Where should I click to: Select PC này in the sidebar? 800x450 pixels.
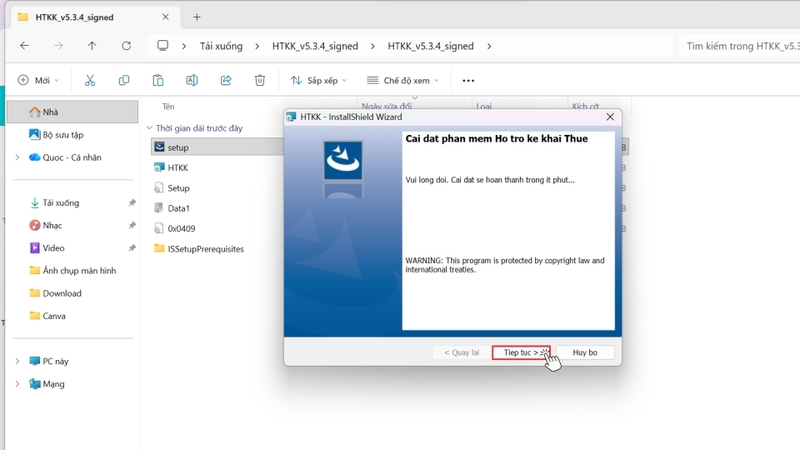55,361
